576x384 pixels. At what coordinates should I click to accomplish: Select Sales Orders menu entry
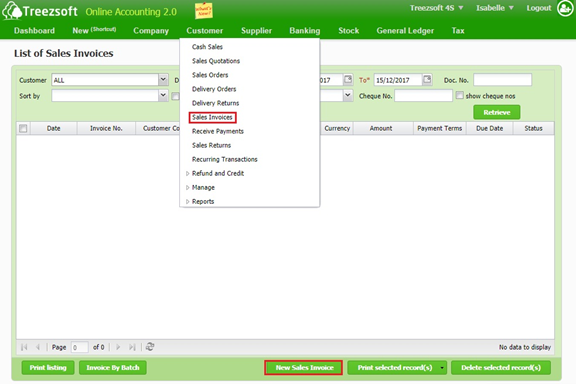[x=210, y=75]
